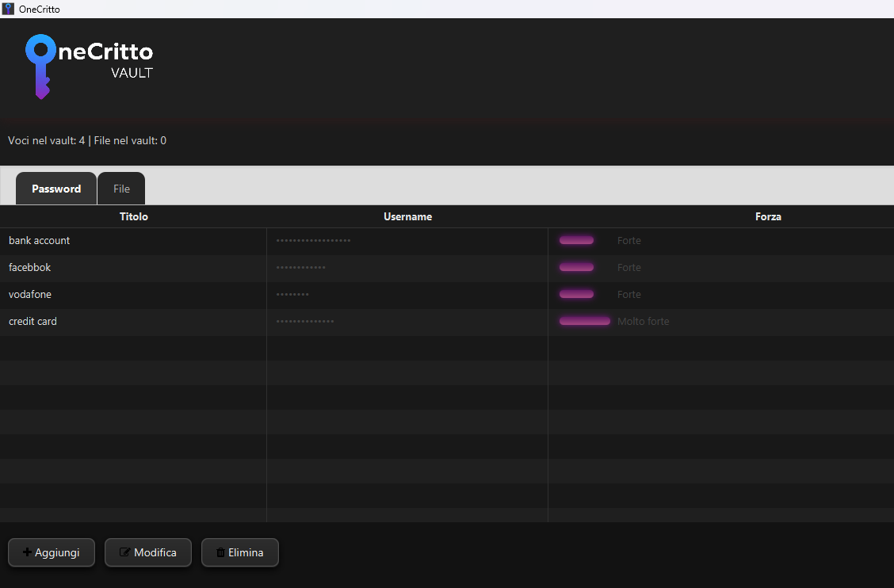
Task: Click the masked username for vodafone
Action: tap(292, 294)
